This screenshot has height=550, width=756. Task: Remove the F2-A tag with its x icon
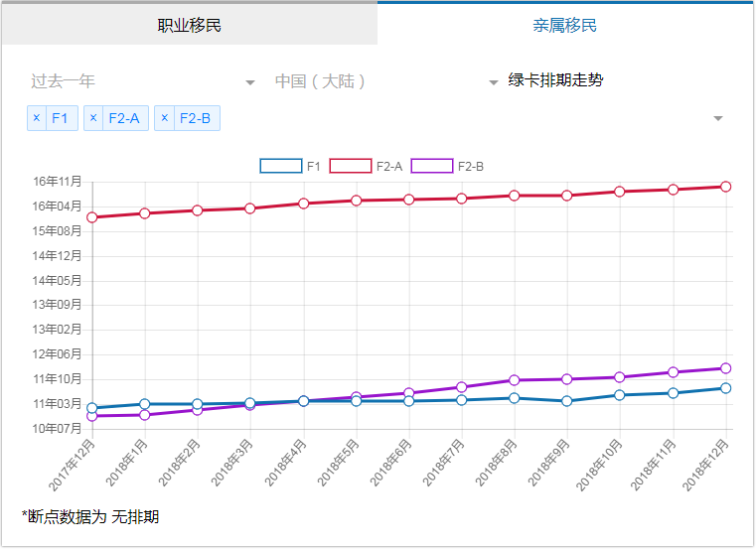[94, 118]
